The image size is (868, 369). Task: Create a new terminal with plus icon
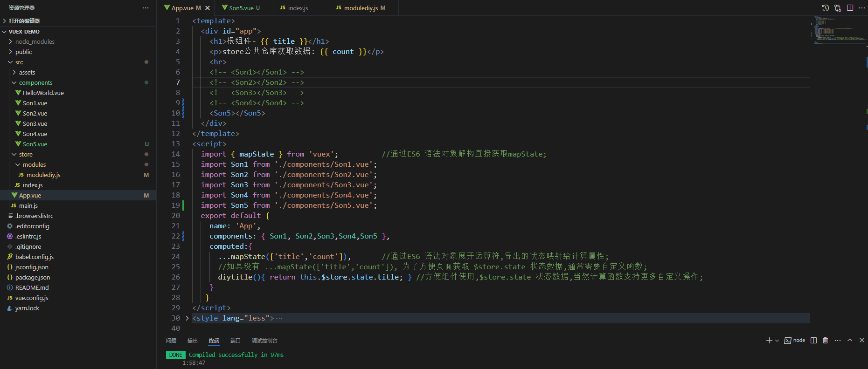tap(769, 341)
